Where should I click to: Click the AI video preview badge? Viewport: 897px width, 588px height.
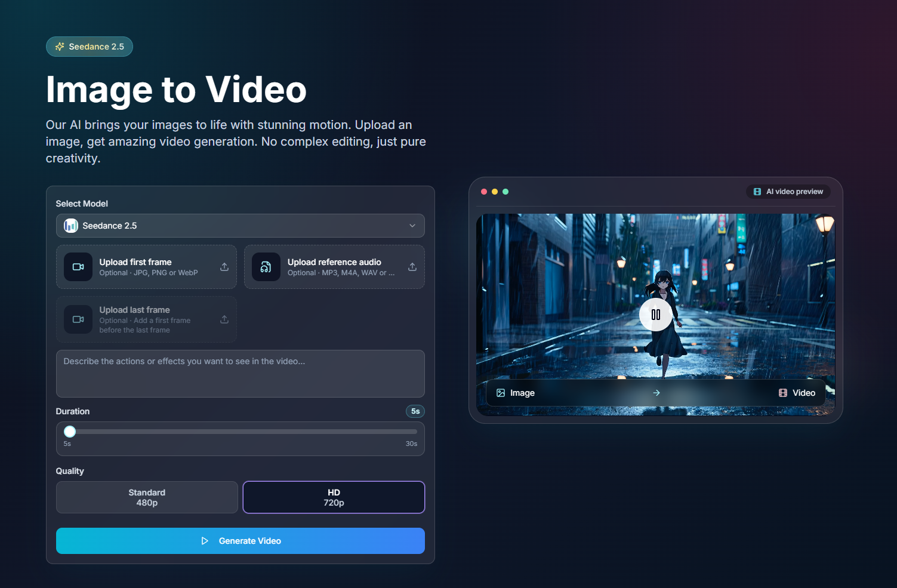tap(788, 192)
